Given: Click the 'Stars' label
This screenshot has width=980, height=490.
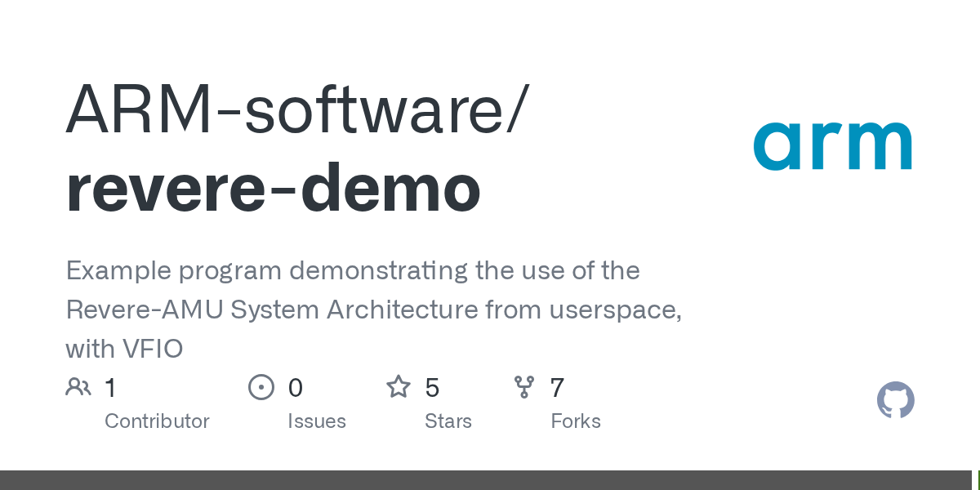Looking at the screenshot, I should click(448, 421).
